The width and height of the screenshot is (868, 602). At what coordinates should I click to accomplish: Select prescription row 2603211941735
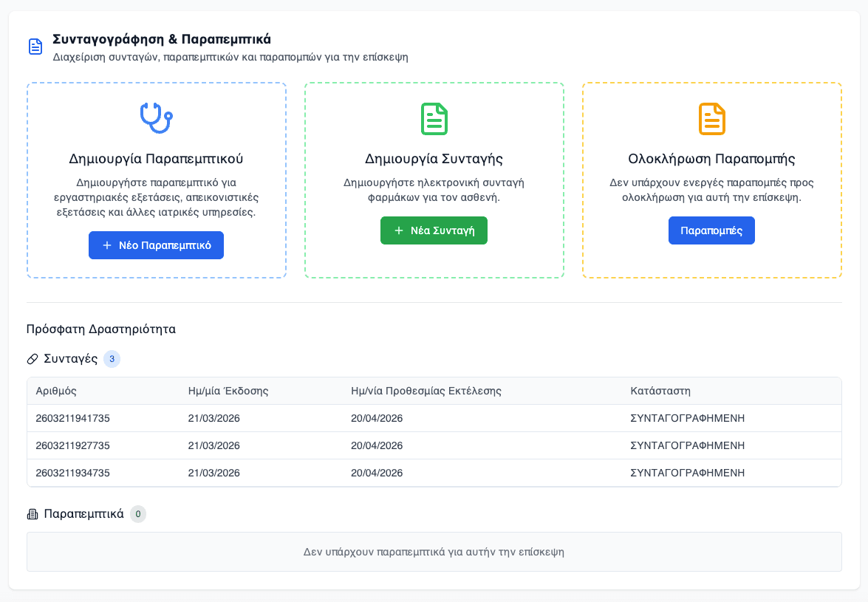[72, 418]
